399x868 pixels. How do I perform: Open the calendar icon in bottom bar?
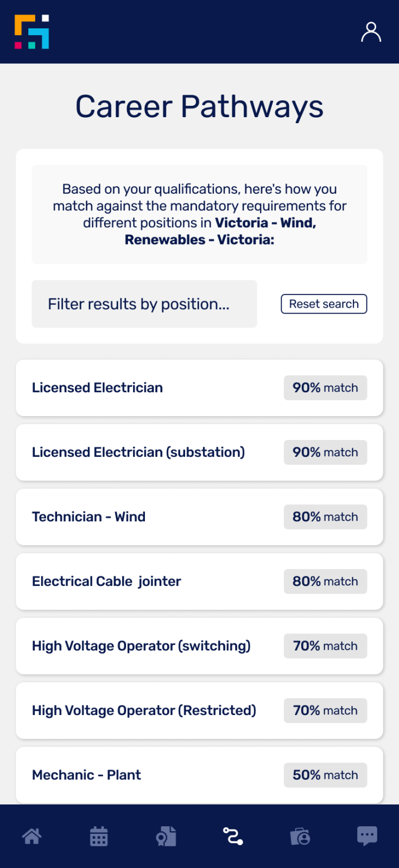(x=99, y=836)
